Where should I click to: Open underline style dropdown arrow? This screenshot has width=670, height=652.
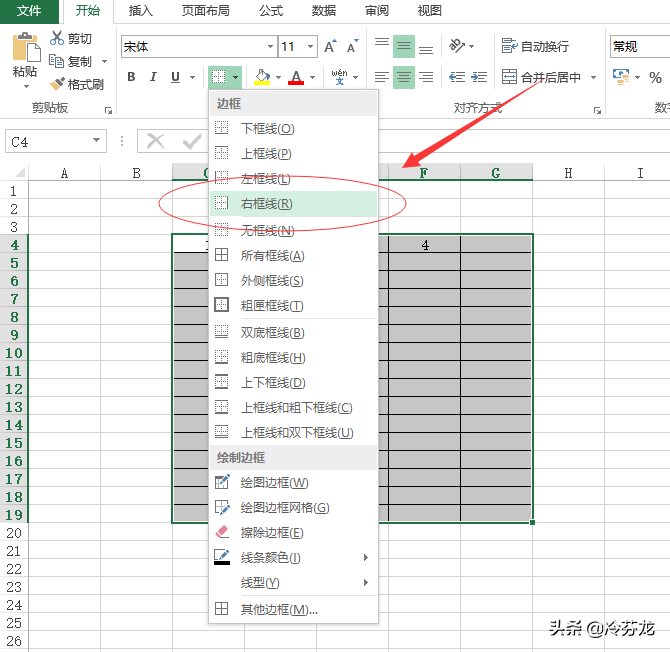[x=192, y=77]
